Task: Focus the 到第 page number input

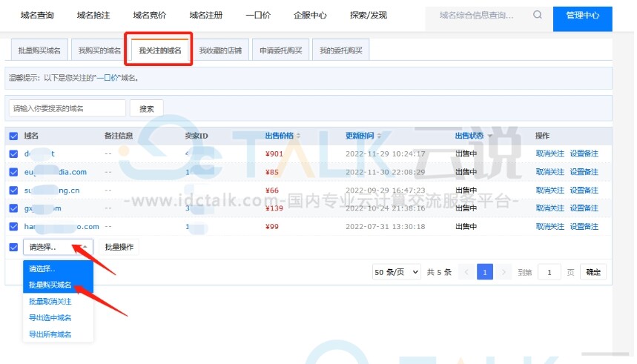Action: click(x=549, y=272)
